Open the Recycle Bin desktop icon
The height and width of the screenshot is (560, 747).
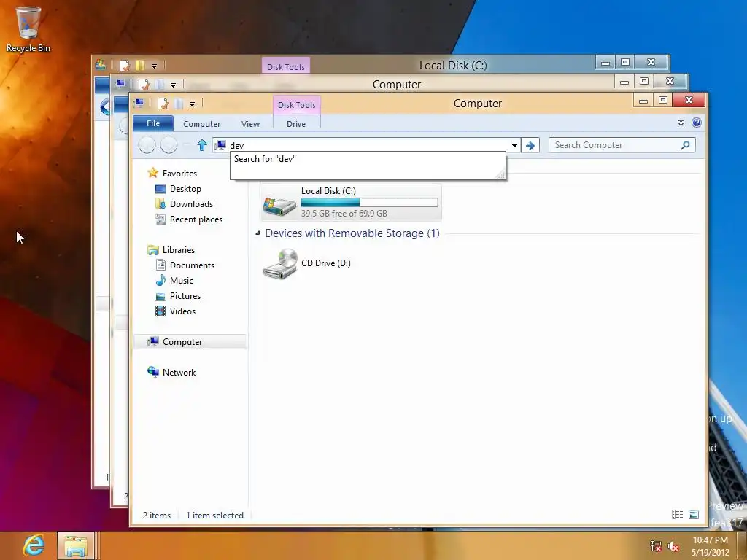tap(28, 28)
